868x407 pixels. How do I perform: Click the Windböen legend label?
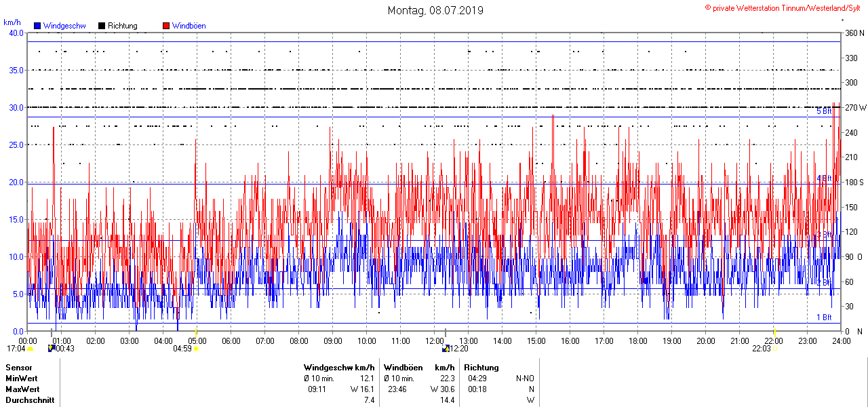(189, 26)
